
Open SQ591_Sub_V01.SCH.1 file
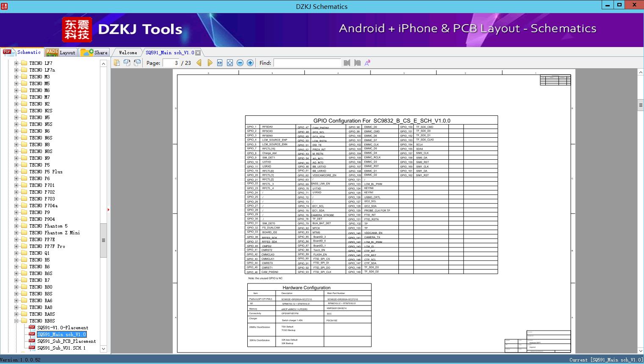[61, 348]
